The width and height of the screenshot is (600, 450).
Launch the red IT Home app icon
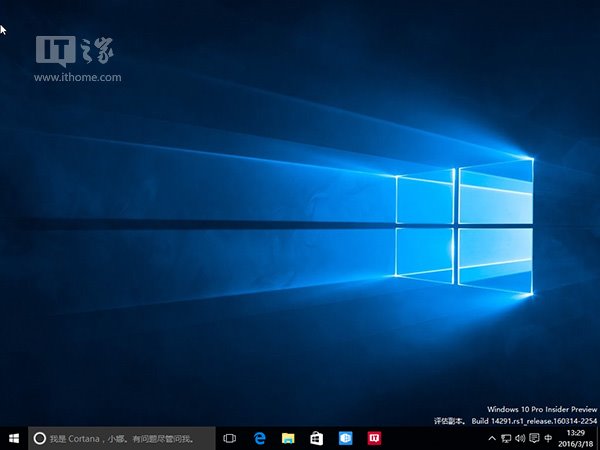coord(374,438)
